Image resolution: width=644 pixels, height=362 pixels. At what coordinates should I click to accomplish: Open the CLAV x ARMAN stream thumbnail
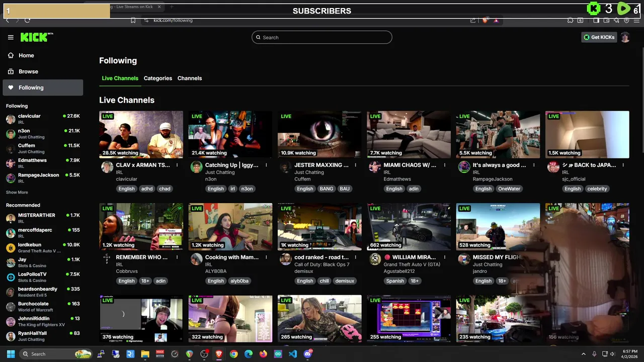[141, 134]
